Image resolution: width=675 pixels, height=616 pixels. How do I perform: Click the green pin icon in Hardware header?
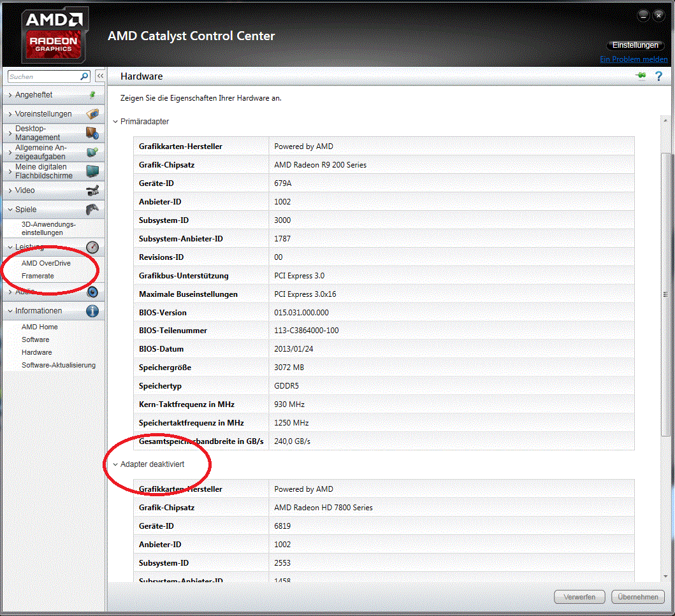641,76
